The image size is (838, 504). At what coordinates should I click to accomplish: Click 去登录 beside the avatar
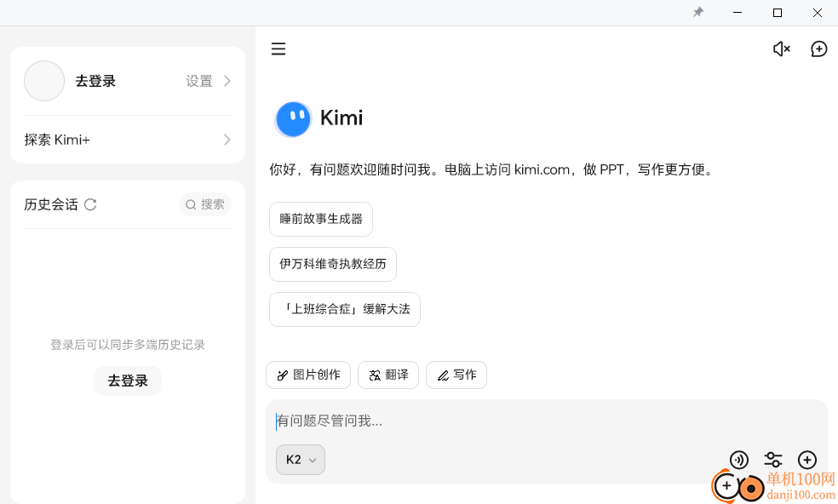pyautogui.click(x=95, y=81)
